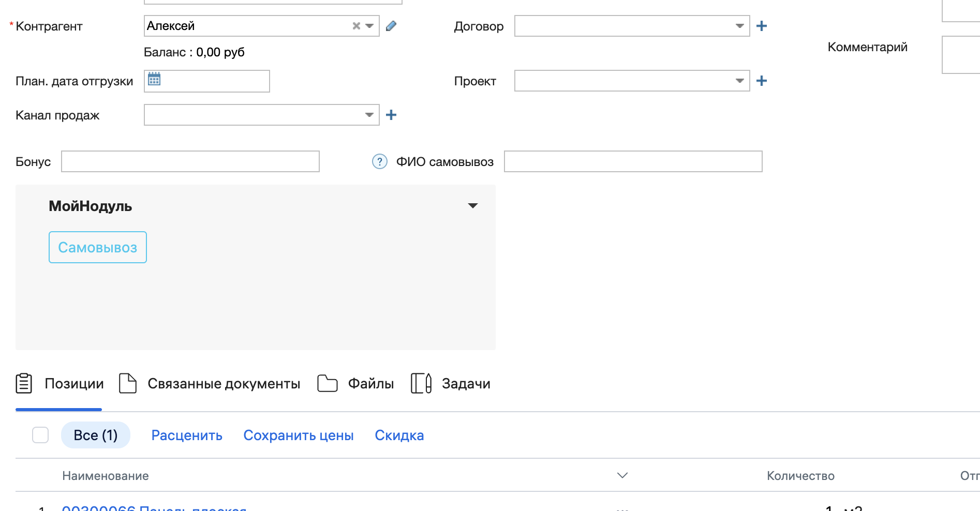This screenshot has height=511, width=980.
Task: Add a new Договор with the plus icon
Action: coord(761,26)
